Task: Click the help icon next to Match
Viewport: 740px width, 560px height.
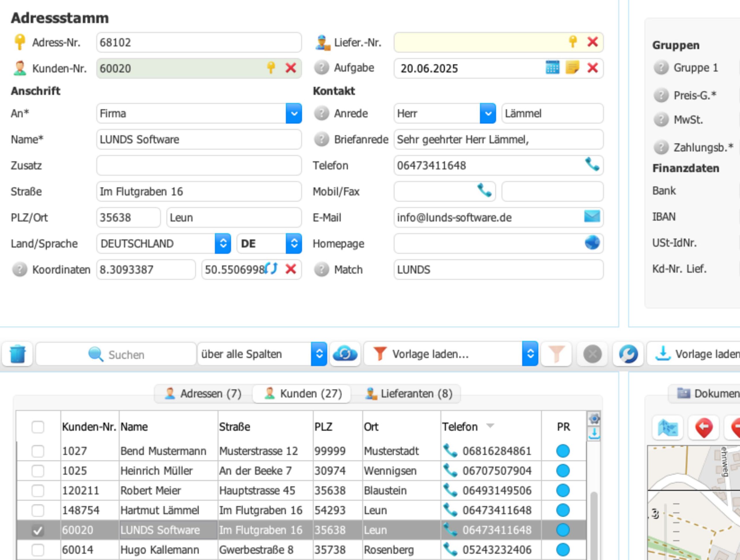Action: [x=321, y=270]
